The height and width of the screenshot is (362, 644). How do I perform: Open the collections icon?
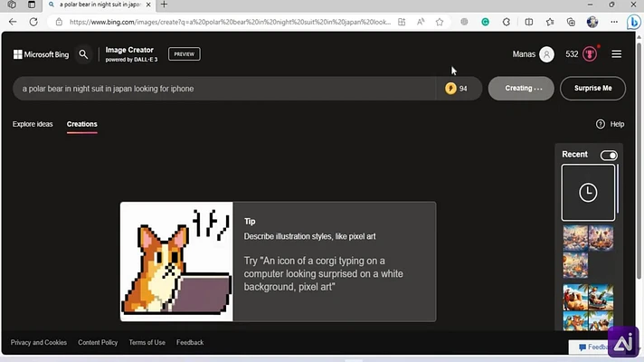point(571,22)
